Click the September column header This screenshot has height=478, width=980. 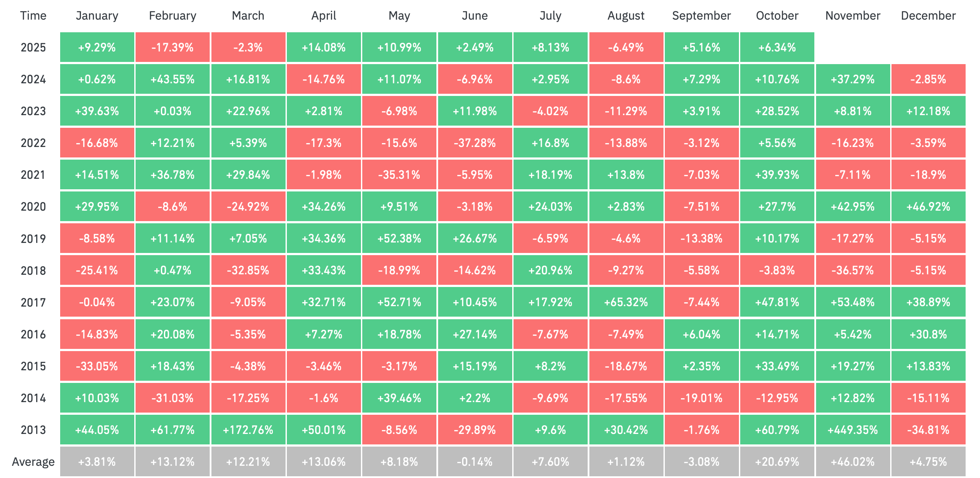701,16
